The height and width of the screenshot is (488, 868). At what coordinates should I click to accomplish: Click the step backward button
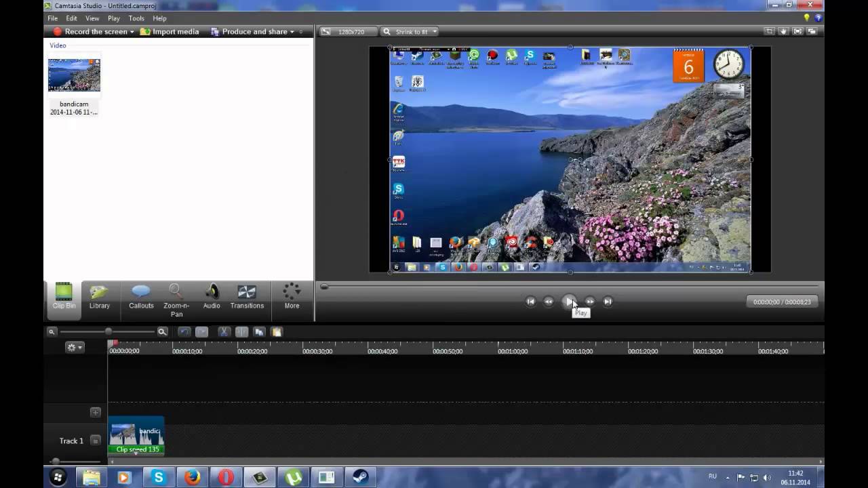pyautogui.click(x=549, y=302)
